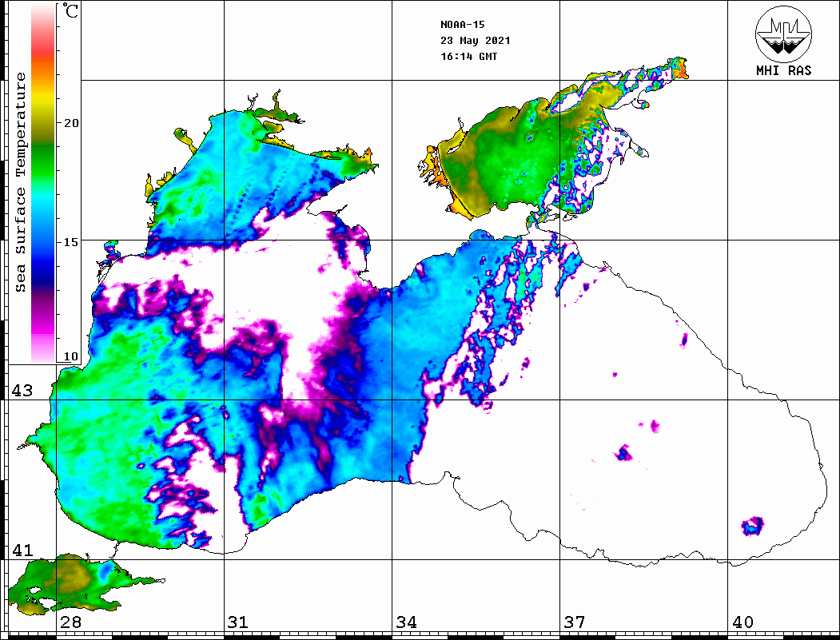Click 'Sea Surface Temperature' vertical label
This screenshot has width=840, height=640.
tap(20, 182)
